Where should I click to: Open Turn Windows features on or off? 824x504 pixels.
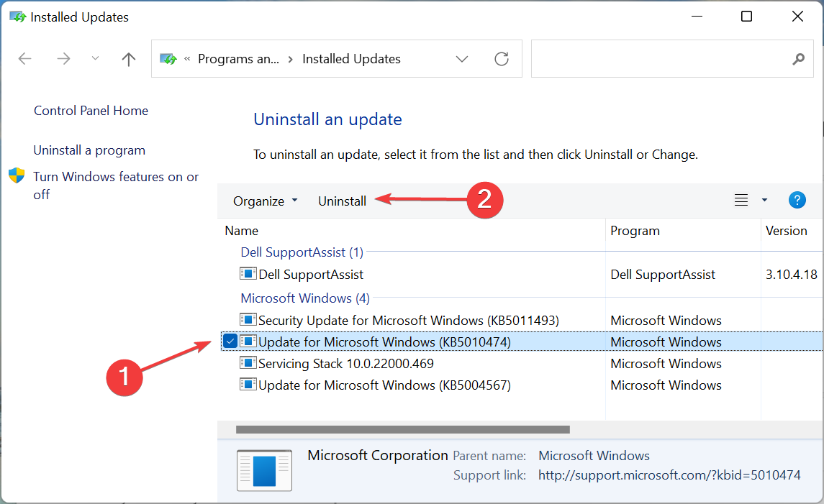click(x=116, y=185)
